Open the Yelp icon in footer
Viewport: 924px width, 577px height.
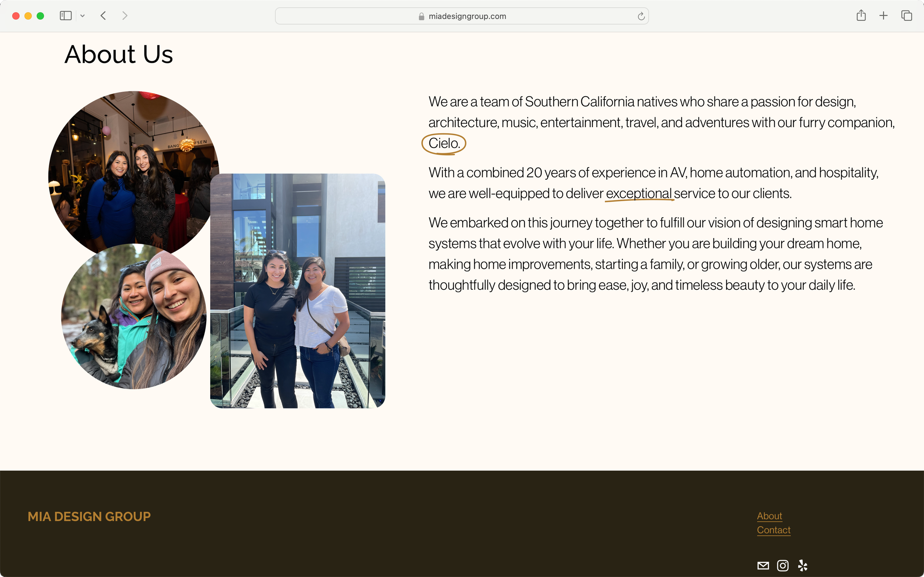[x=802, y=566]
